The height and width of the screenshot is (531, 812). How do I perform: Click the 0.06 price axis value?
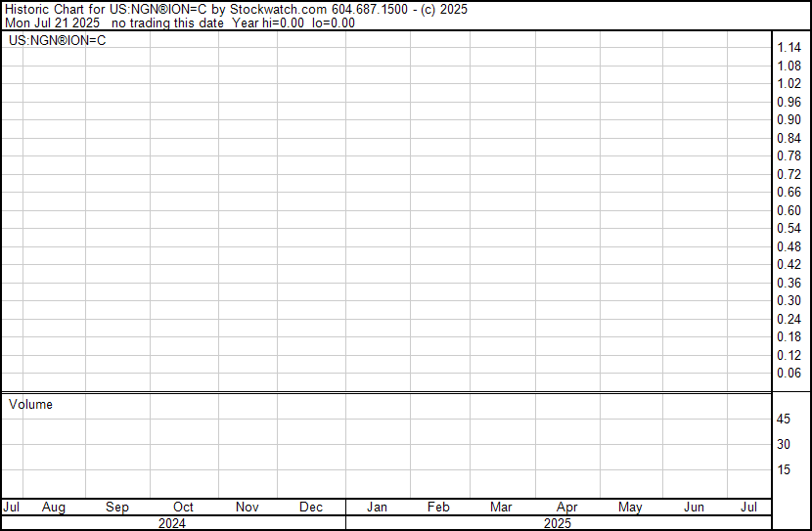pyautogui.click(x=789, y=374)
